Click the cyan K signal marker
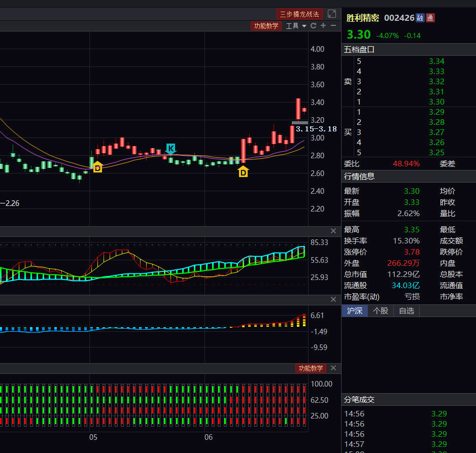Screen dimensions: 476x453 [171, 148]
